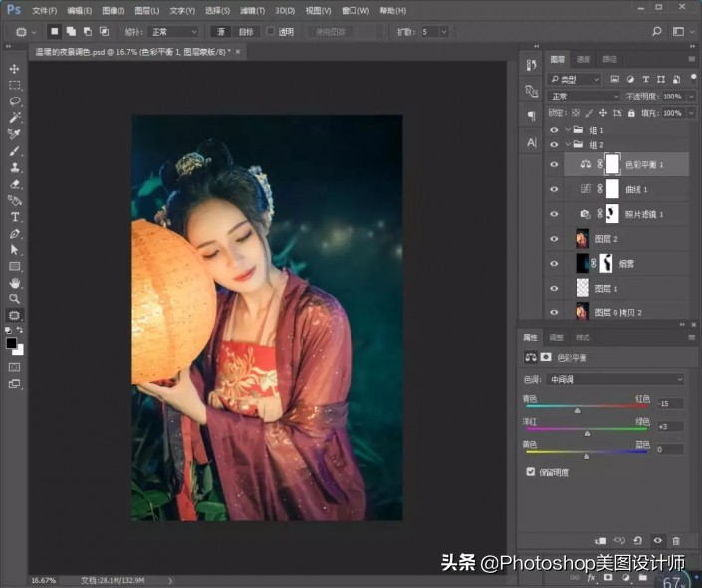
Task: Open the 扩散 value dropdown
Action: pos(443,32)
